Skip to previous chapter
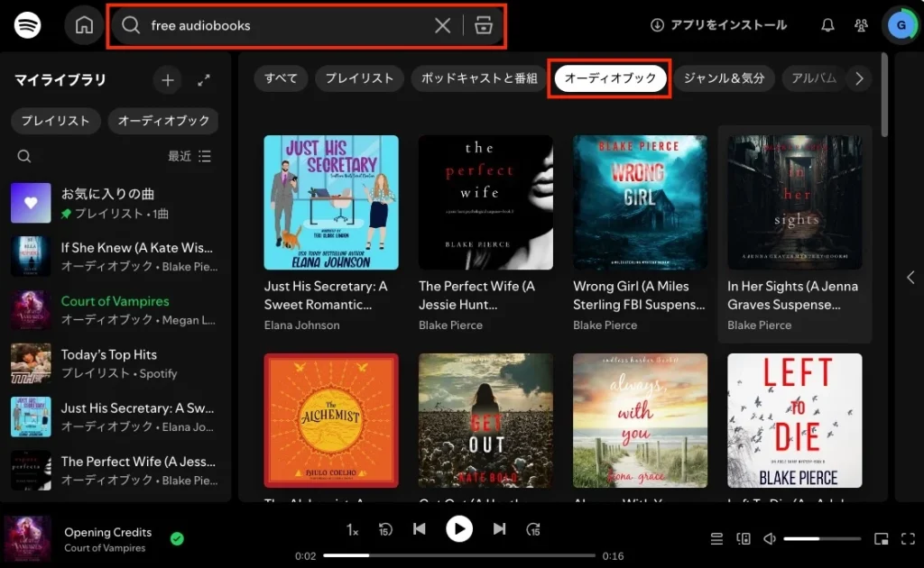924x568 pixels. pos(420,529)
